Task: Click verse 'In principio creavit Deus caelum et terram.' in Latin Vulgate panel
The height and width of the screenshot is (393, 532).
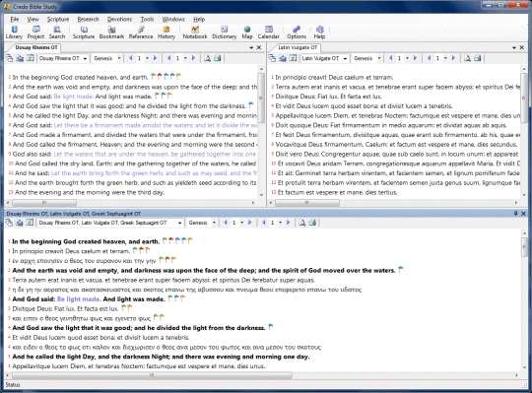Action: tap(334, 77)
